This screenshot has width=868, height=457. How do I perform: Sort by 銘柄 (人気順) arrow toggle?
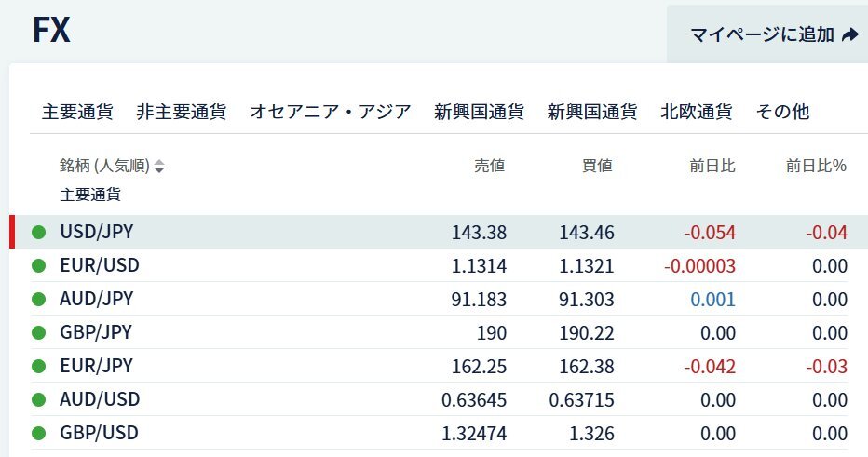(159, 167)
